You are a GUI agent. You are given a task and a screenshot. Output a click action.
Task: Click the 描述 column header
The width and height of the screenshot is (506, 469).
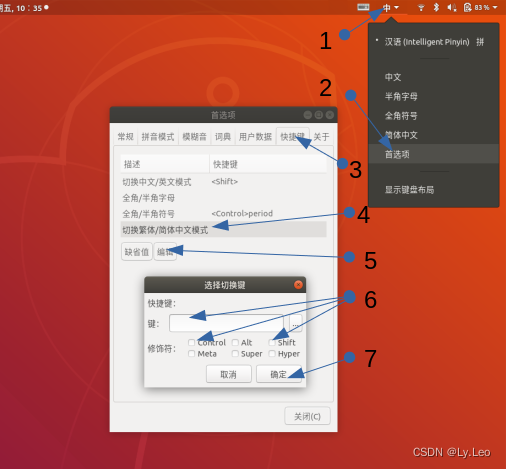[165, 164]
